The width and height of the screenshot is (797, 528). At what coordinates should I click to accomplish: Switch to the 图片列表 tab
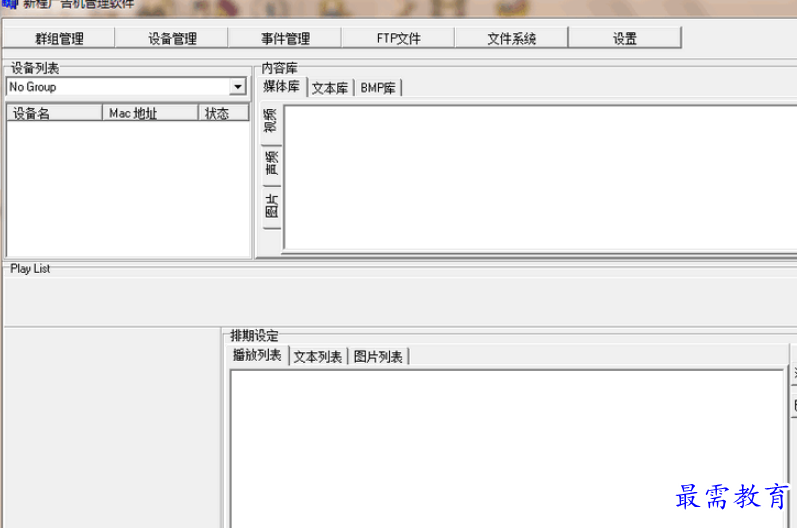pyautogui.click(x=378, y=357)
